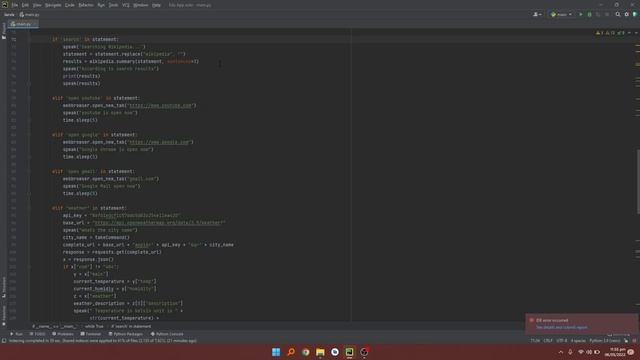This screenshot has width=640, height=360.
Task: Open the taskbar Search icon
Action: (291, 352)
